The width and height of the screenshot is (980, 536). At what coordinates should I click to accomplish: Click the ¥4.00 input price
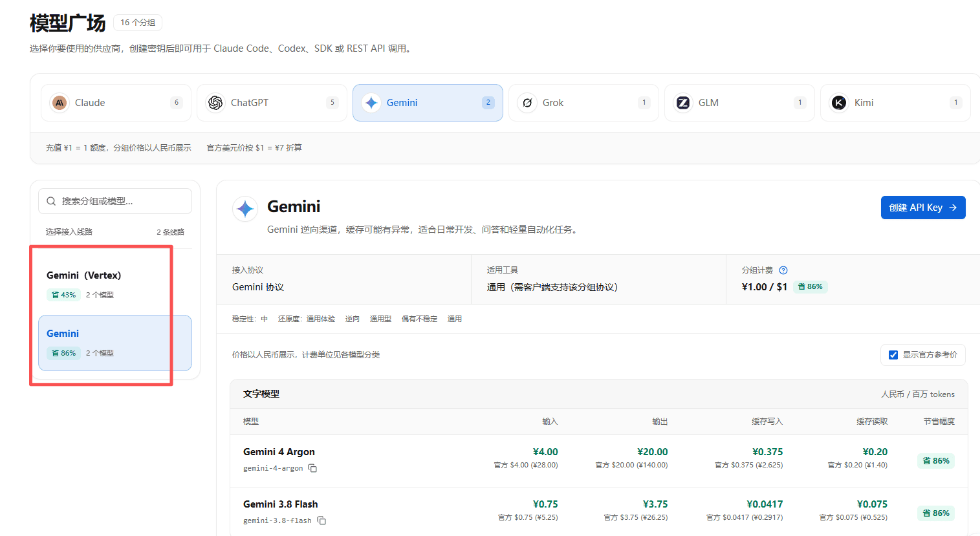coord(545,452)
